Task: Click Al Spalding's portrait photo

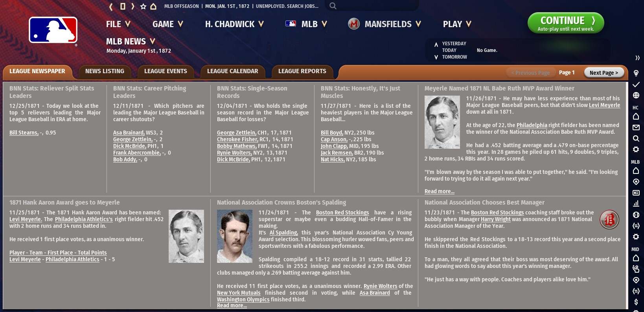Action: pyautogui.click(x=235, y=236)
